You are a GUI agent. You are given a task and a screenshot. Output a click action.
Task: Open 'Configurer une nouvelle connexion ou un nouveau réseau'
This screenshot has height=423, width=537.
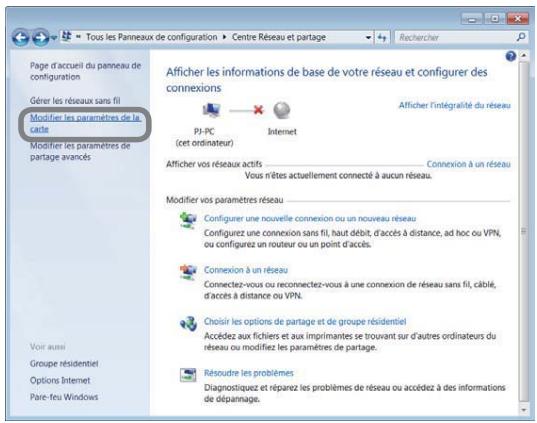coord(310,219)
